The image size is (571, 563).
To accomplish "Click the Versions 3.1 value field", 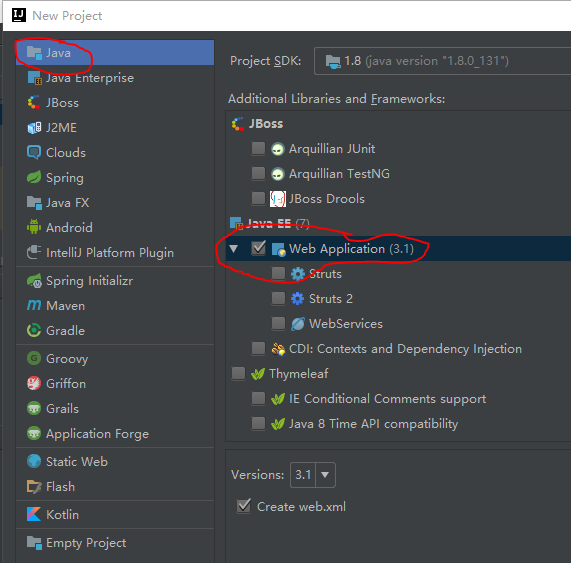I will (x=303, y=475).
